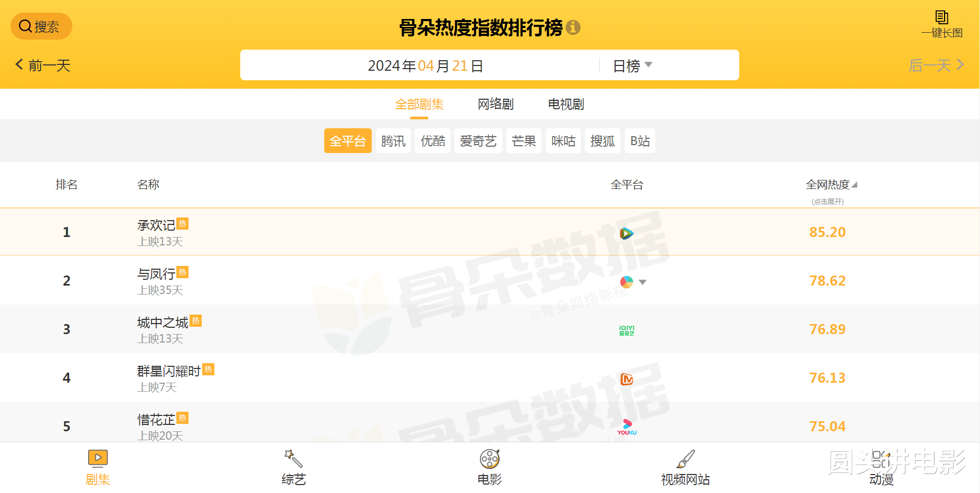Open the 剧集 bottom navigation tab

pyautogui.click(x=98, y=468)
